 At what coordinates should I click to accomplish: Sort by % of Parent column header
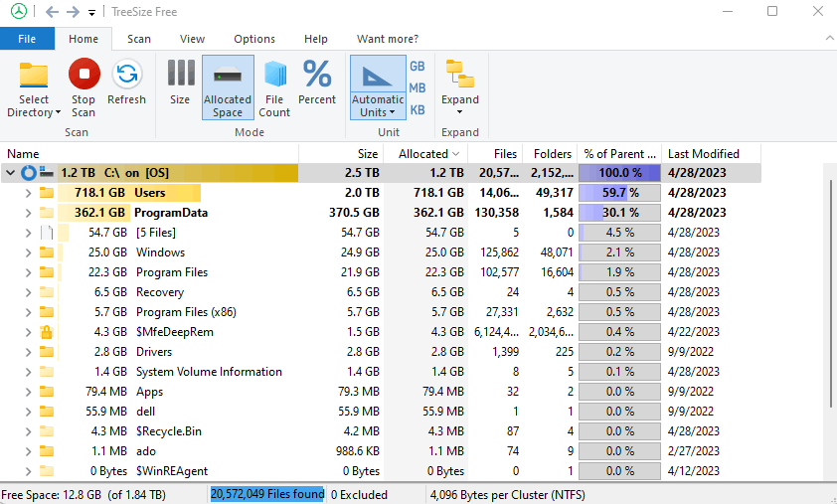tap(619, 154)
